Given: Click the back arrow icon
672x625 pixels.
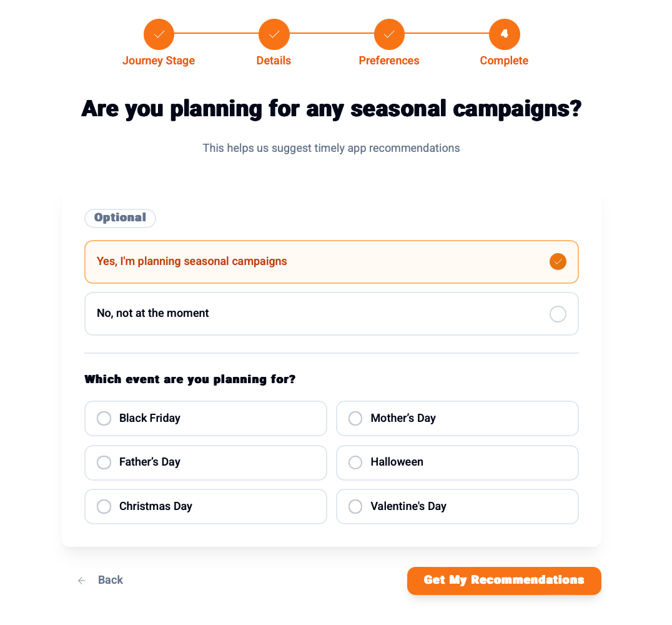Looking at the screenshot, I should pyautogui.click(x=82, y=581).
